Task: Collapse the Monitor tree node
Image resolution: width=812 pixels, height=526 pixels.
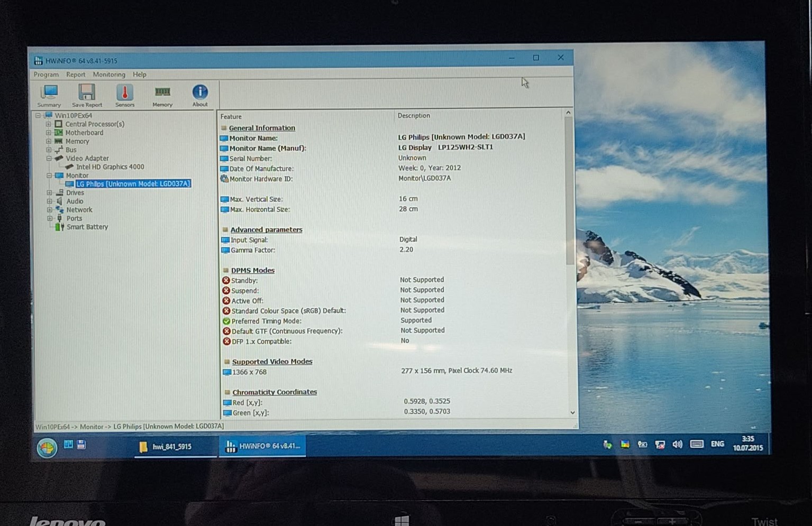Action: (x=49, y=176)
